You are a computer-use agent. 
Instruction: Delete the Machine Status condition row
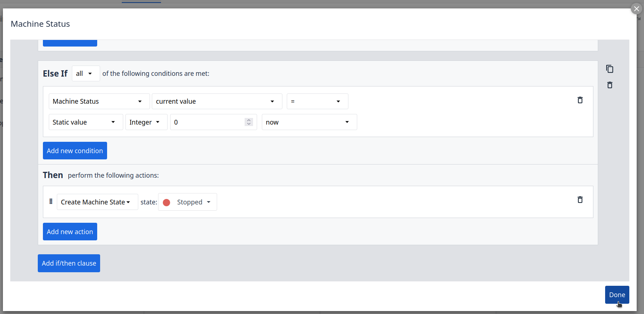pos(580,100)
